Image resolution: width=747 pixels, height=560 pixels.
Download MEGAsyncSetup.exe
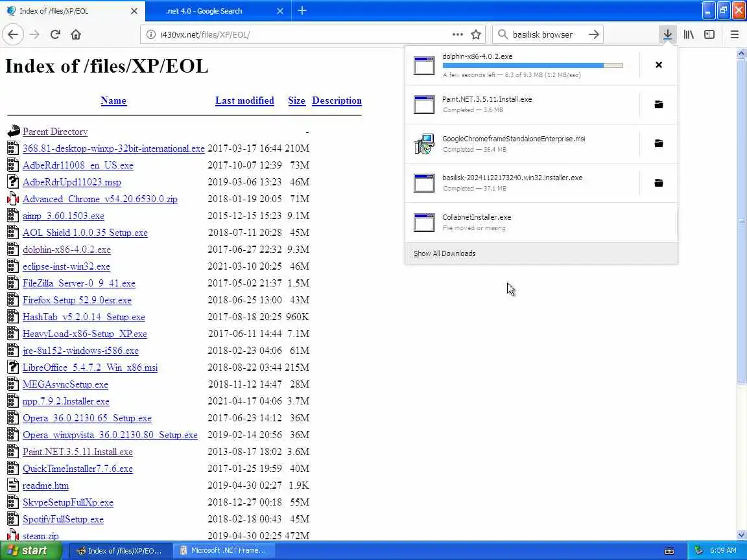pos(65,384)
